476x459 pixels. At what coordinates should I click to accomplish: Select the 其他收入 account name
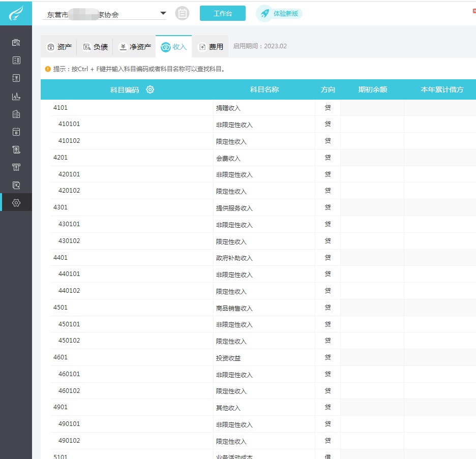tap(228, 408)
